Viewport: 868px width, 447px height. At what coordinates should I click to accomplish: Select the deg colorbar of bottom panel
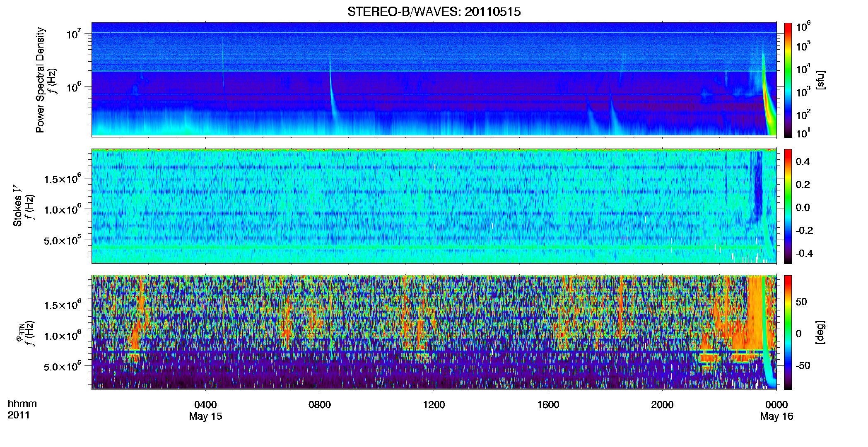point(788,332)
